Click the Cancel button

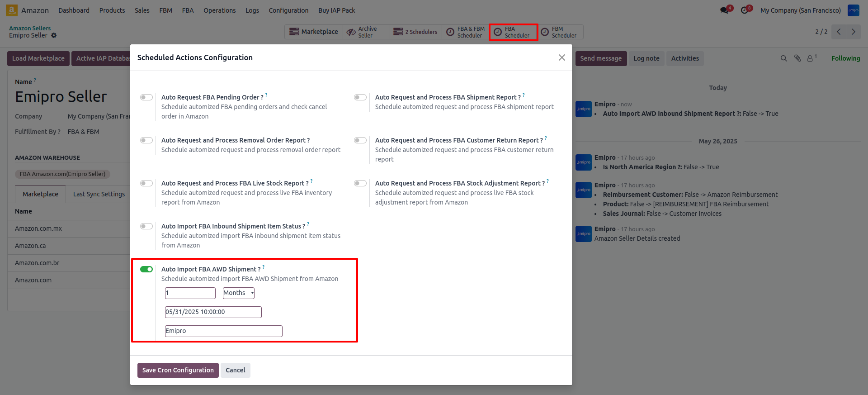point(235,370)
